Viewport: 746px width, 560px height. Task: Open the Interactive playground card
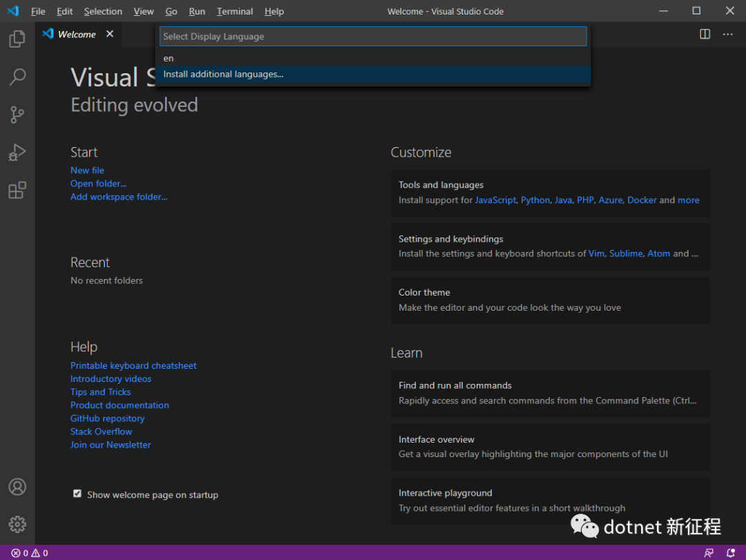[551, 501]
